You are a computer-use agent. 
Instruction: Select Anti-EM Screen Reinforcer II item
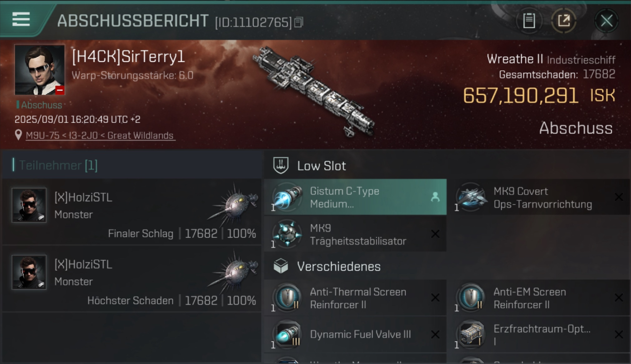pos(539,298)
